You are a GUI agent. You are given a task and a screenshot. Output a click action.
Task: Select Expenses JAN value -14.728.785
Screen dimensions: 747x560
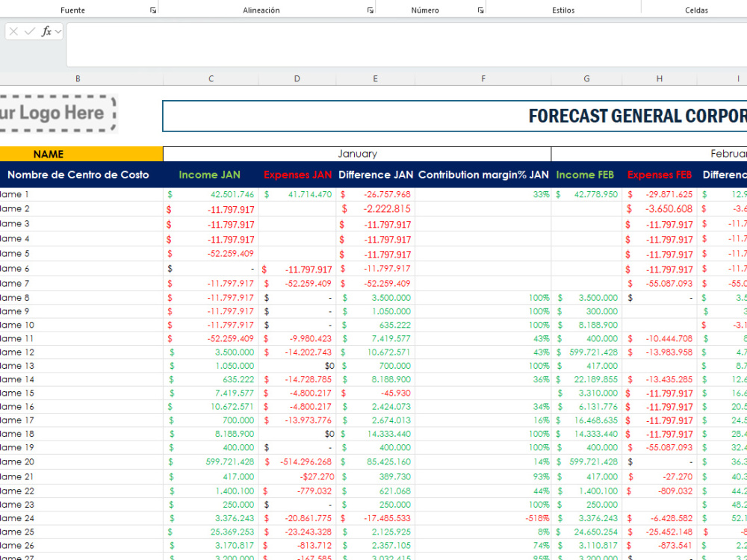[x=297, y=379]
